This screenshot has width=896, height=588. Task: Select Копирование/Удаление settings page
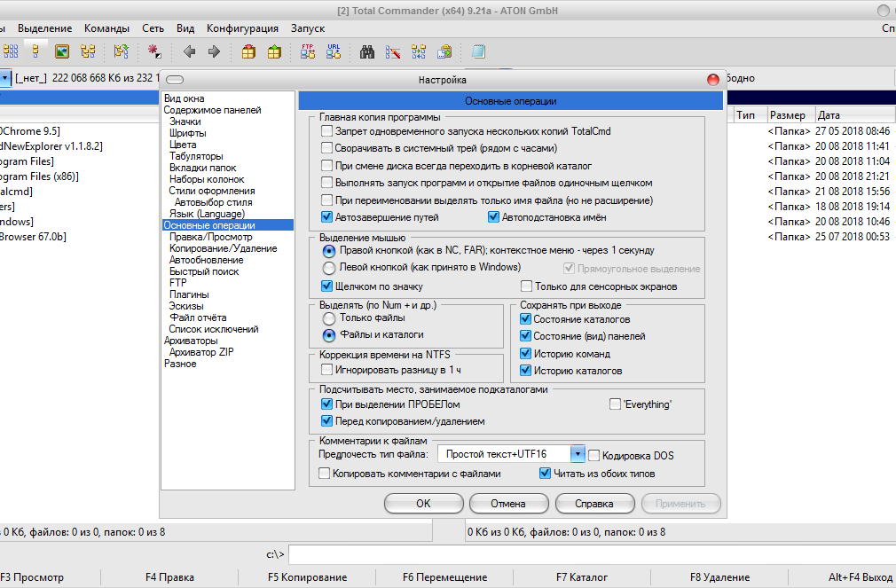pos(223,248)
